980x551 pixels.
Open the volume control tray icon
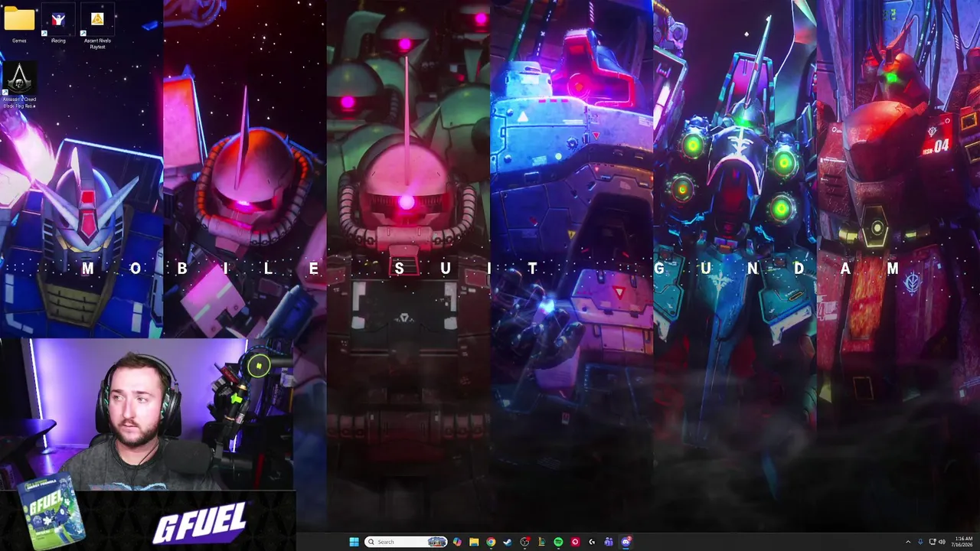(x=942, y=542)
